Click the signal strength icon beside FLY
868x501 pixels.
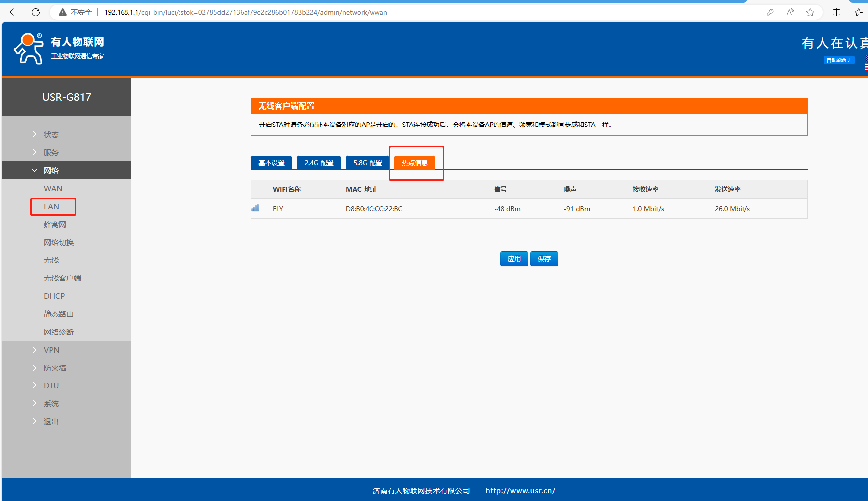tap(255, 208)
